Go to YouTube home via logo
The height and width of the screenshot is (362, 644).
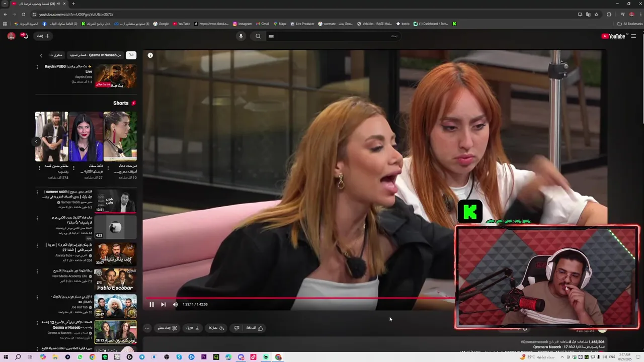(613, 36)
